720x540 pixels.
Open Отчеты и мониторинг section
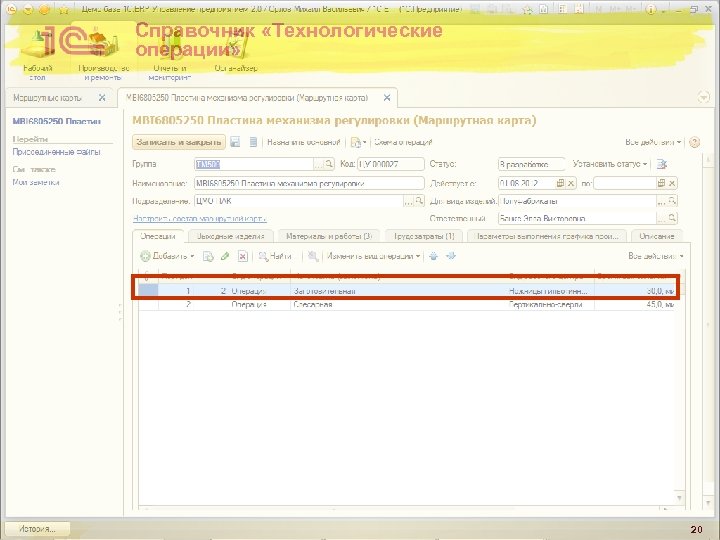pyautogui.click(x=169, y=55)
